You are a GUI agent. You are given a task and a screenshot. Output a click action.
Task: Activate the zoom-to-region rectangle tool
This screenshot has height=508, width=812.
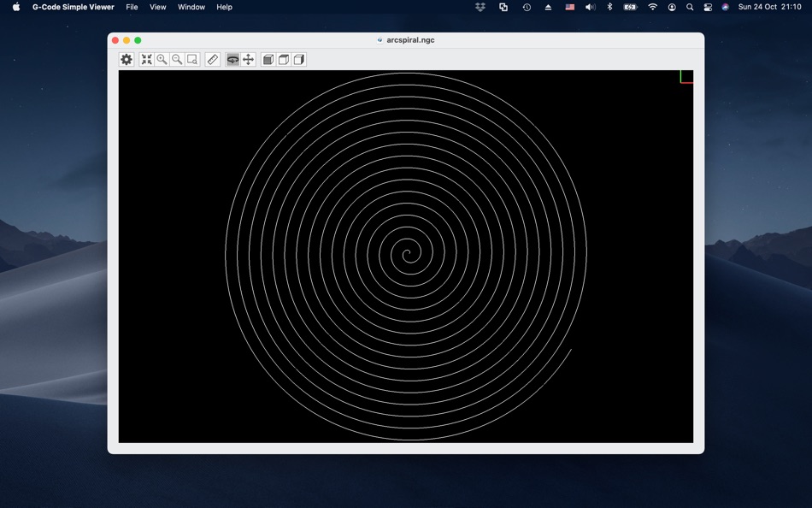point(192,60)
